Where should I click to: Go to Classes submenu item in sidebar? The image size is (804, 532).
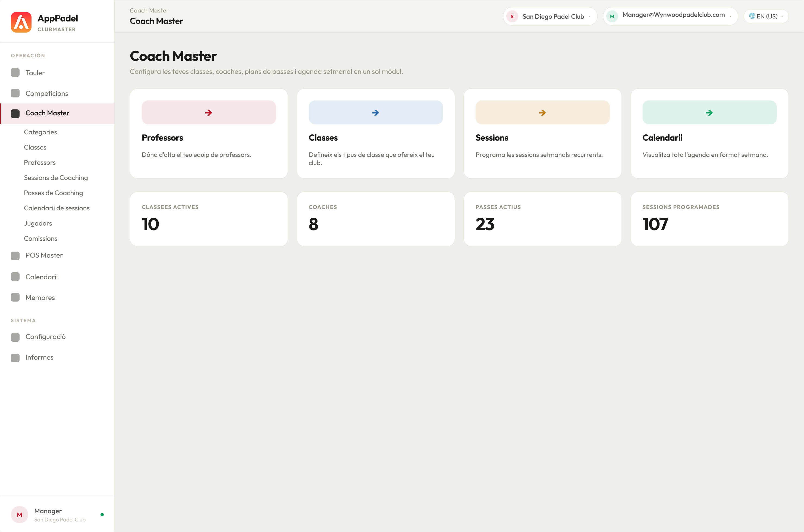35,147
